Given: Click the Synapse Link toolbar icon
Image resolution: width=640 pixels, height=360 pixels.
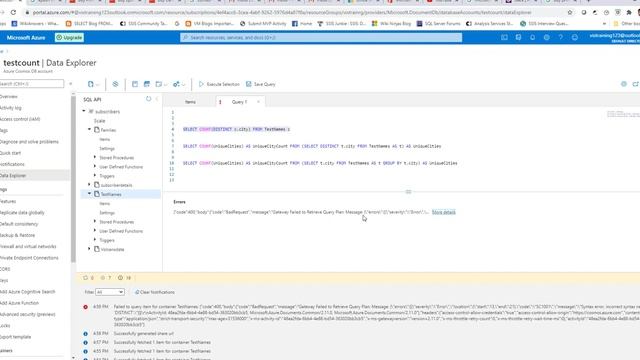Looking at the screenshot, I should pyautogui.click(x=116, y=84).
